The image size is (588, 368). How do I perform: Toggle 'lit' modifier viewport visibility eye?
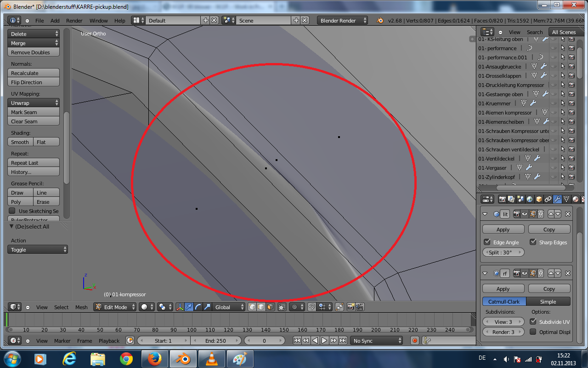[524, 214]
